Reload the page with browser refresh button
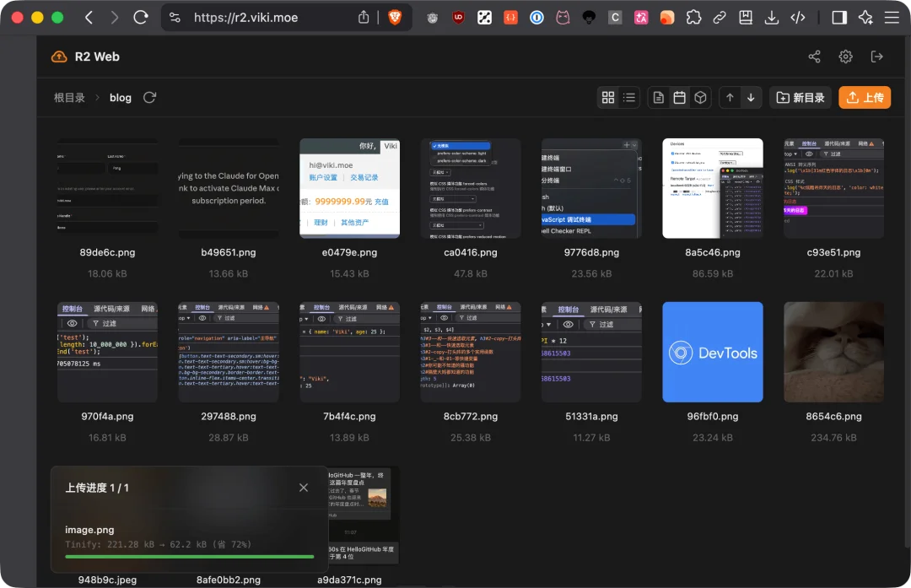This screenshot has width=911, height=588. (x=141, y=17)
